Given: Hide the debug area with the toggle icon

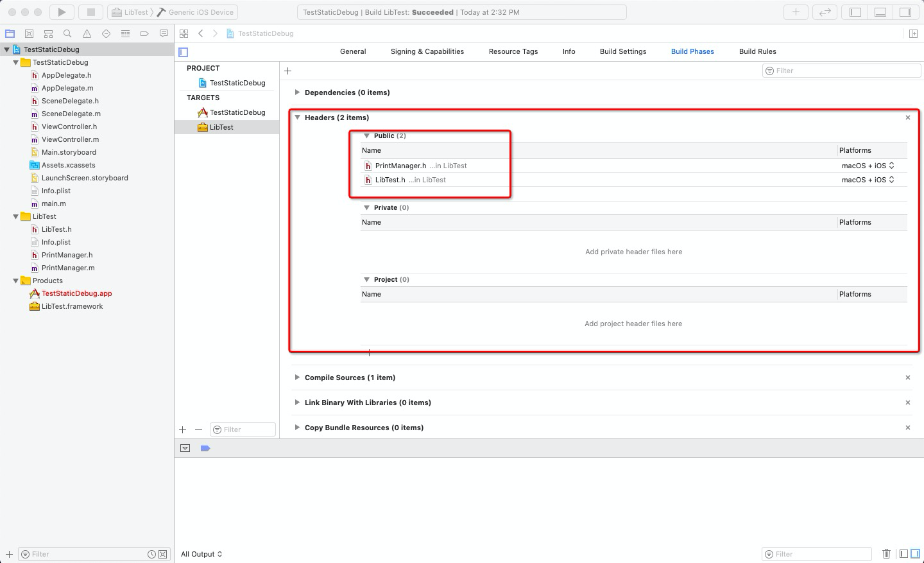Looking at the screenshot, I should pyautogui.click(x=185, y=448).
